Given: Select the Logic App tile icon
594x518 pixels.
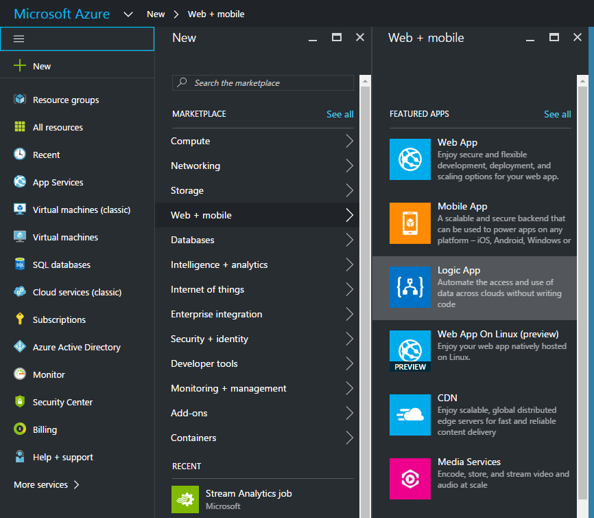Looking at the screenshot, I should [x=410, y=287].
